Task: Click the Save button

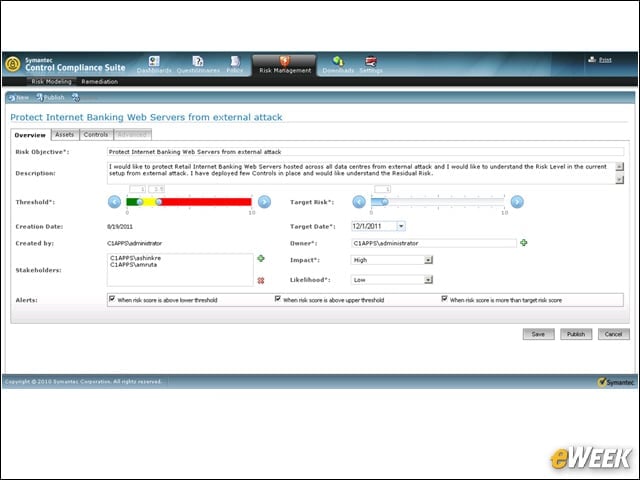Action: point(538,334)
